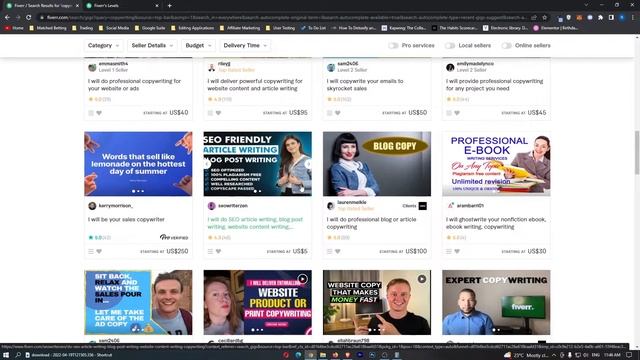
Task: Reload the page with the refresh icon
Action: point(29,18)
